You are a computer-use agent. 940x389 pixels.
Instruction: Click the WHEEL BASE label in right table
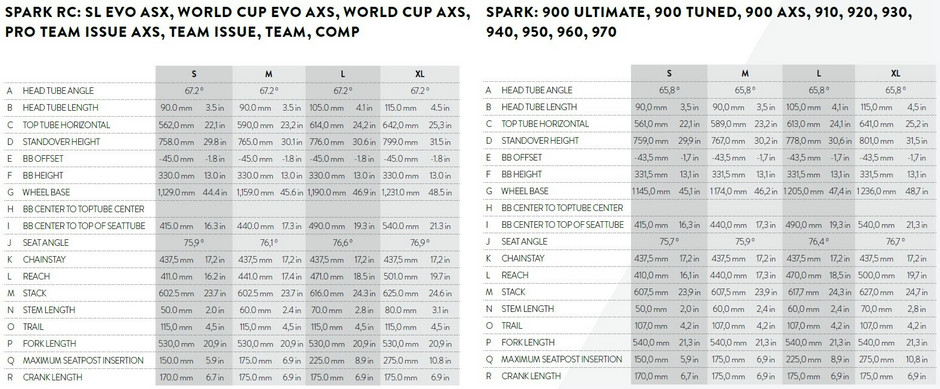click(x=525, y=191)
